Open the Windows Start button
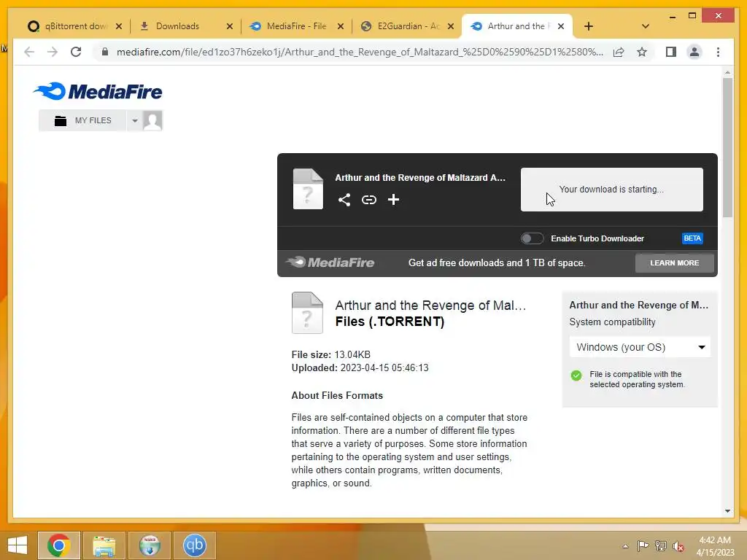Screen dimensions: 747x560 coord(18,545)
